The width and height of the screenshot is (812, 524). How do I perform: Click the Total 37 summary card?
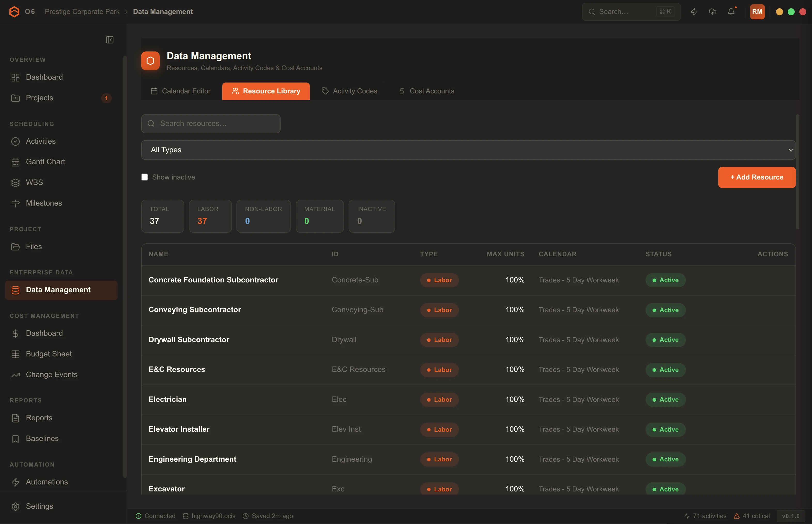click(163, 216)
